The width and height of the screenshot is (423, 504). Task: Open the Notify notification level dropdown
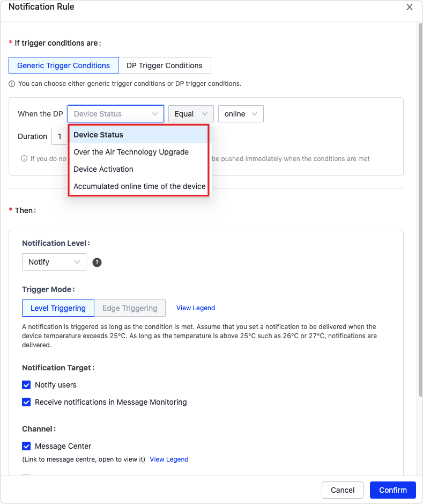(x=54, y=262)
